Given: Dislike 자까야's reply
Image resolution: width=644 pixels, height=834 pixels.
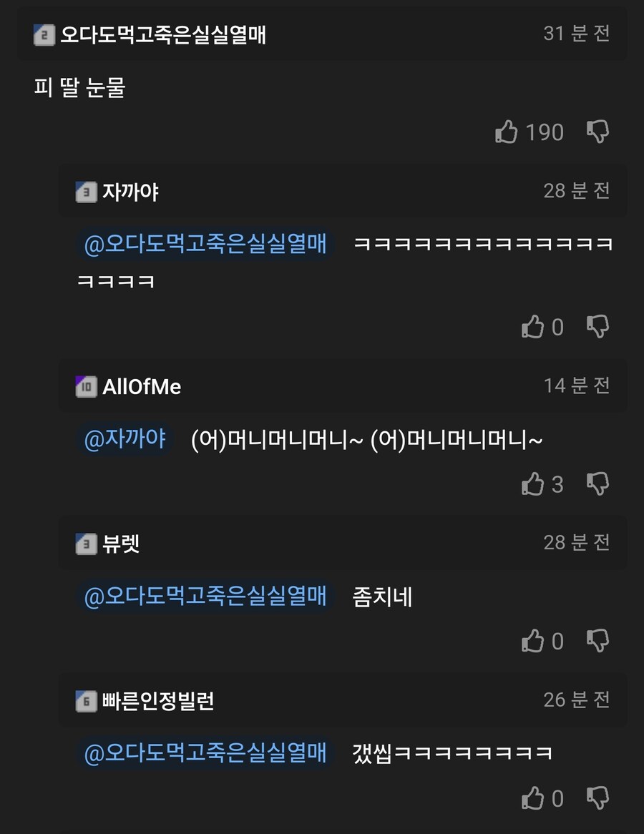Looking at the screenshot, I should [597, 327].
